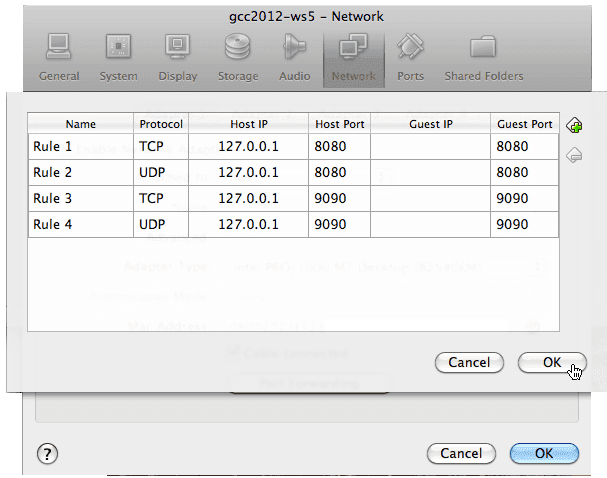Pick the Rule 3 TCP protocol cell
The height and width of the screenshot is (478, 607).
pyautogui.click(x=161, y=198)
